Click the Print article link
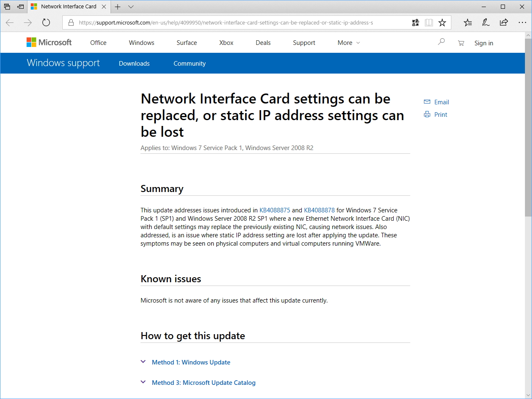 point(440,115)
